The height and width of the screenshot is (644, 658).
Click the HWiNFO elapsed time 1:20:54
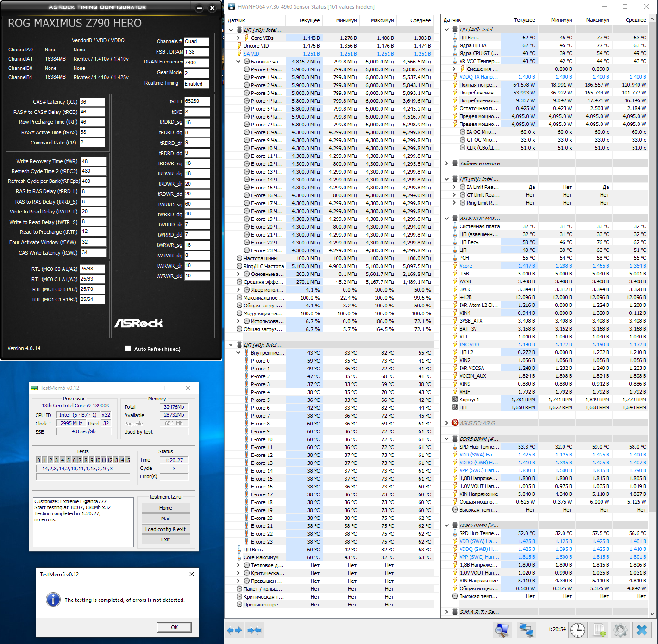tap(557, 629)
